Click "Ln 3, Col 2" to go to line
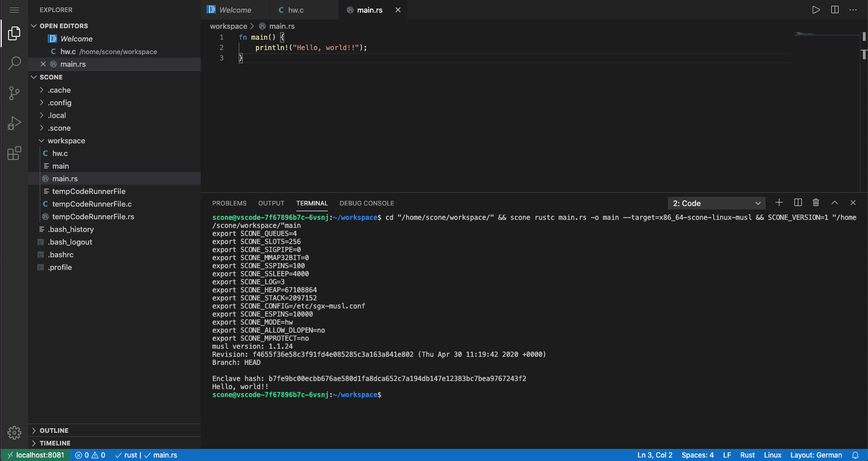This screenshot has width=868, height=461. tap(655, 455)
